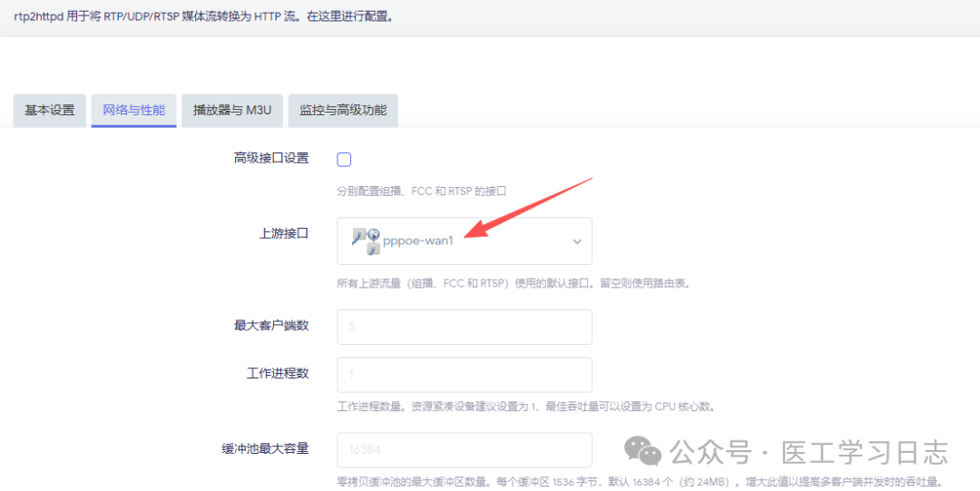Open the 播放器与 M3U tab
The height and width of the screenshot is (491, 980).
coord(232,111)
